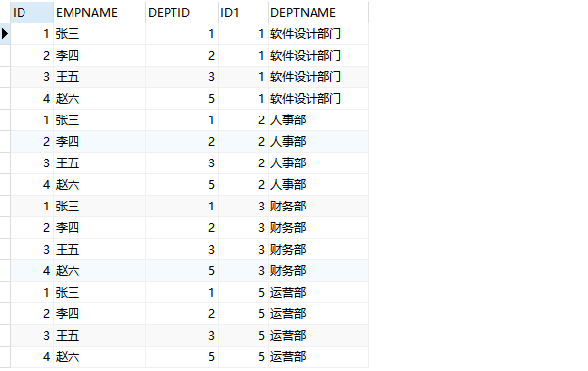Click the current-row arrow indicator
588x371 pixels.
(5, 33)
